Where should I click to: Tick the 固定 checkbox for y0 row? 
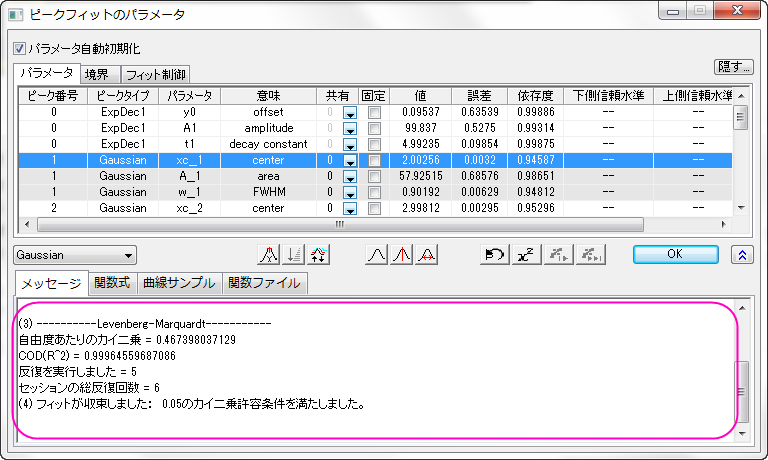click(374, 112)
